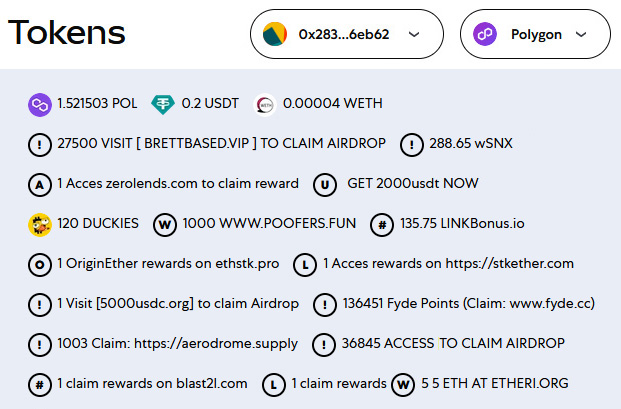Viewport: 621px width, 409px height.
Task: Click '1 Visit [5000usdc.org] to claim Airdrop'
Action: pyautogui.click(x=178, y=304)
